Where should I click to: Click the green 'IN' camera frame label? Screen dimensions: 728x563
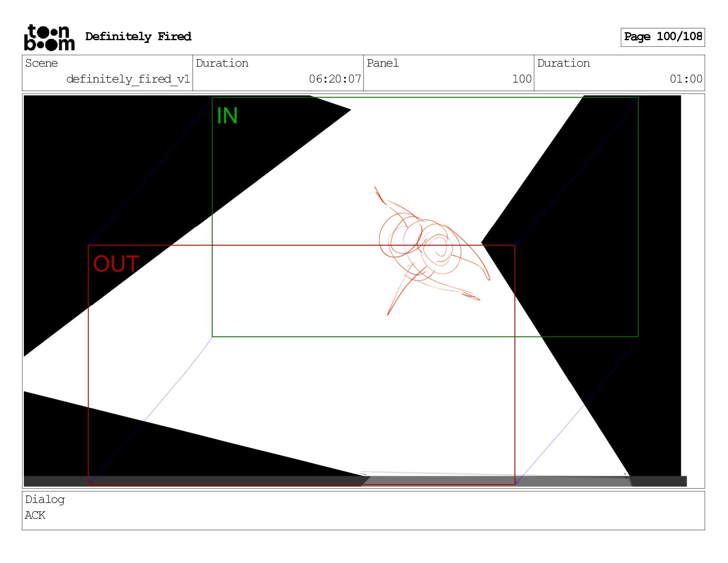pos(227,116)
